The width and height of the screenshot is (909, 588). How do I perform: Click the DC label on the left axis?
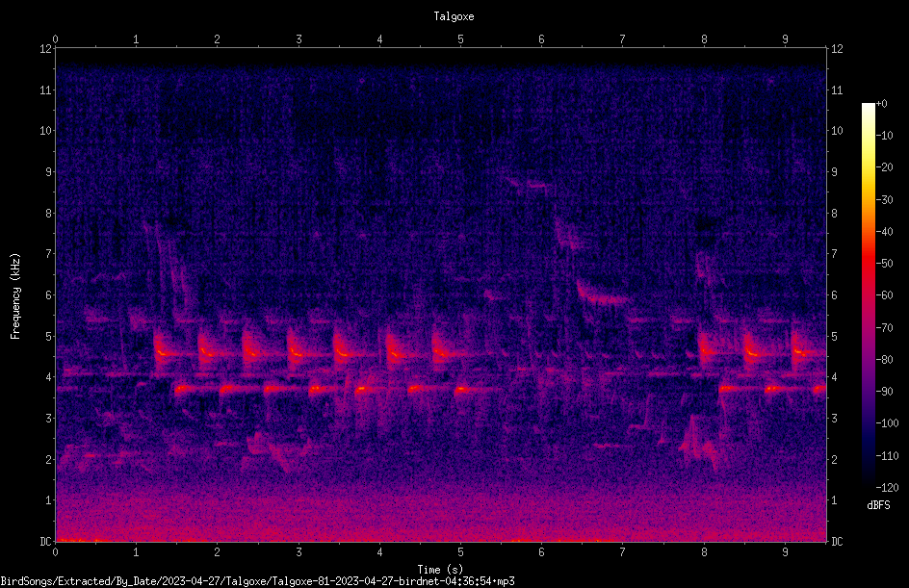pos(46,541)
